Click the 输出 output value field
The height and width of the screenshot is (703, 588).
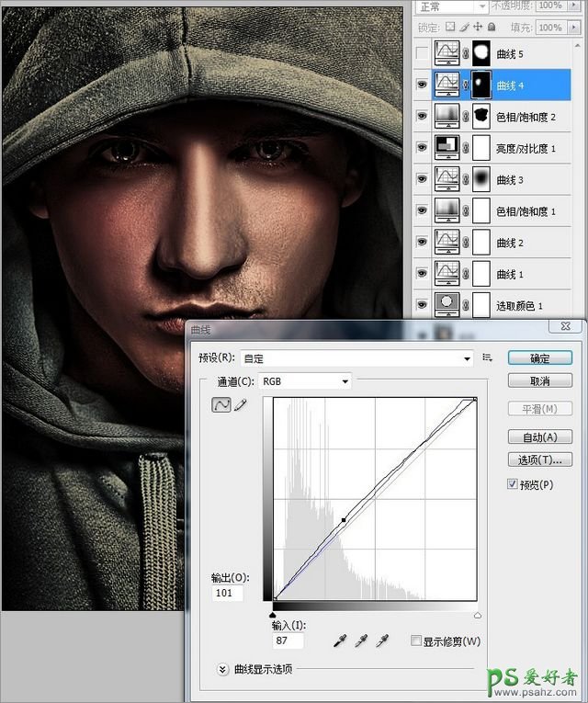(227, 594)
